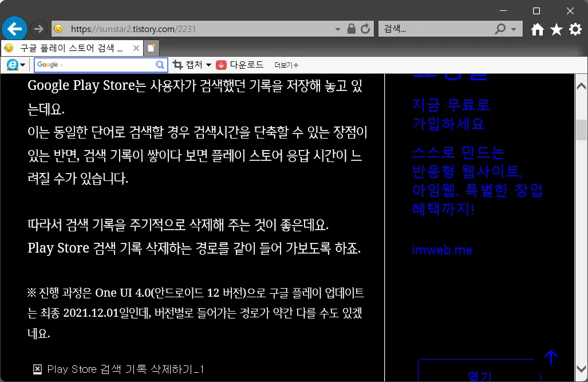Open the search provider dropdown arrow
The width and height of the screenshot is (588, 382).
click(513, 29)
